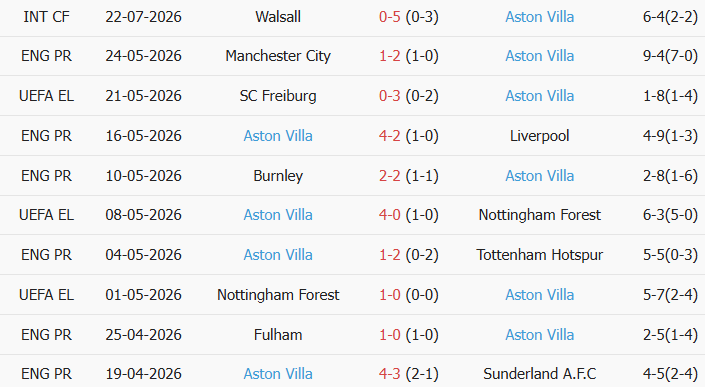
Task: Click Manchester City team name
Action: pos(278,56)
